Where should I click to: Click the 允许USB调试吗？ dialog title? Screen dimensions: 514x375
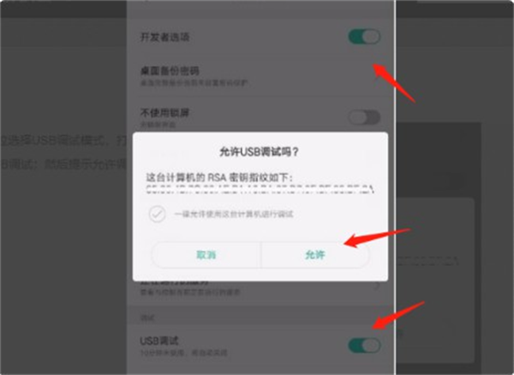[259, 152]
